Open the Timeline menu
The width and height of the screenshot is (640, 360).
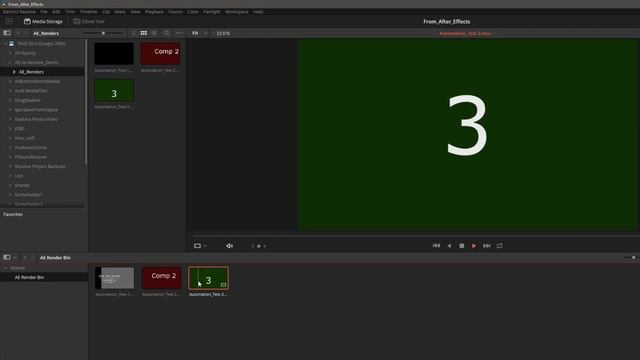[x=88, y=12]
